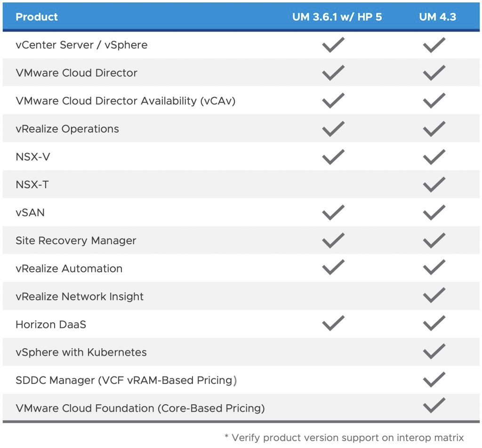The height and width of the screenshot is (448, 482).
Task: Click the VMware Cloud Director Availability (vCAv) label
Action: 126,101
